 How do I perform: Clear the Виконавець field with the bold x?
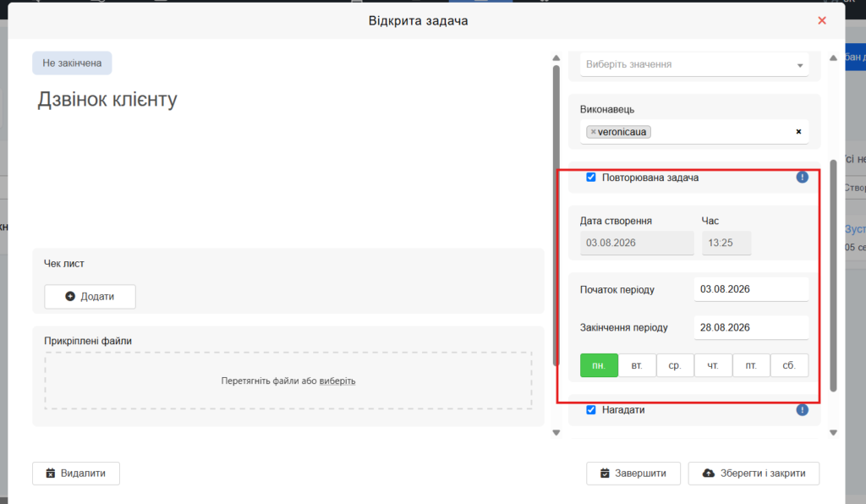[798, 131]
